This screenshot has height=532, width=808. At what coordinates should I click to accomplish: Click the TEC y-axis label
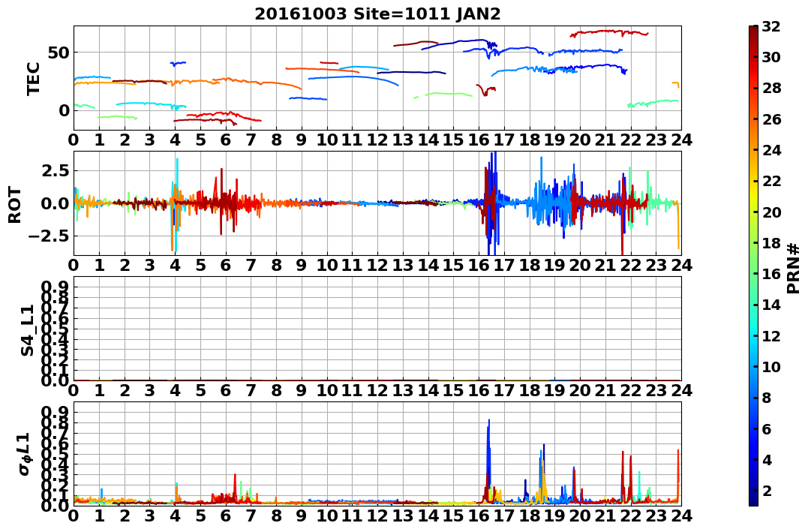[33, 78]
